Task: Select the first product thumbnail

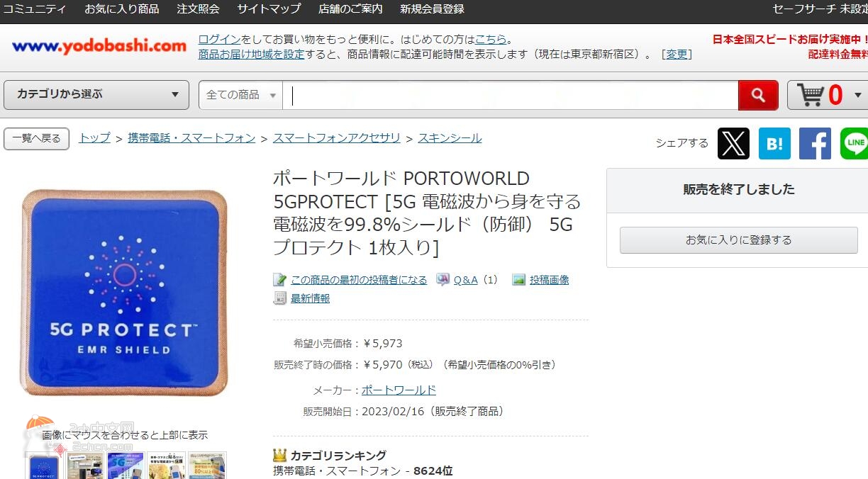Action: point(43,466)
